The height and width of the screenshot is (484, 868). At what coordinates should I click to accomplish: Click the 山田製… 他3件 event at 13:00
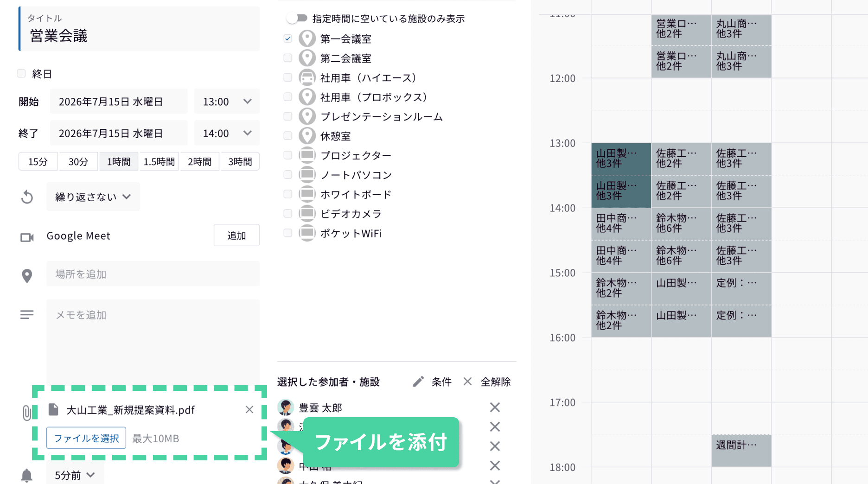[621, 159]
